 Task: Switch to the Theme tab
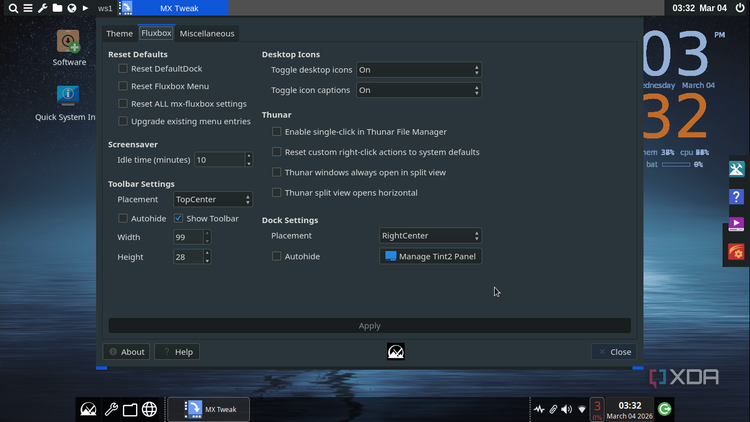point(120,33)
